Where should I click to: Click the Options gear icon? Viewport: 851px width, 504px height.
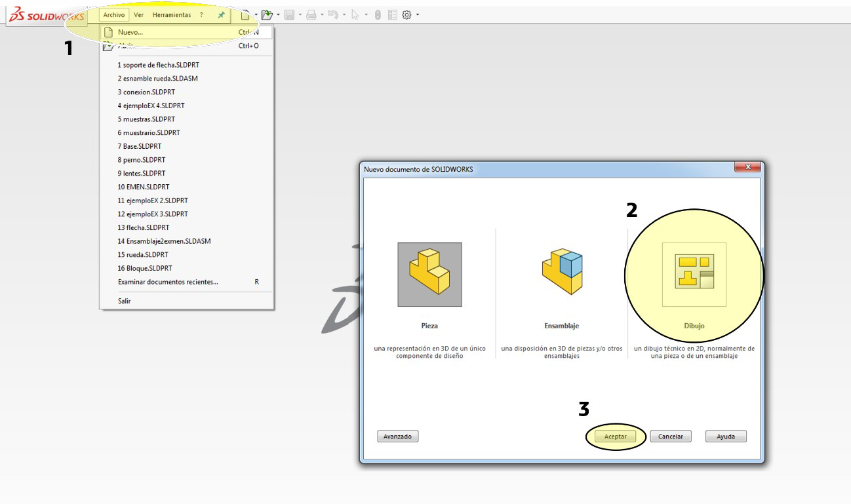406,14
